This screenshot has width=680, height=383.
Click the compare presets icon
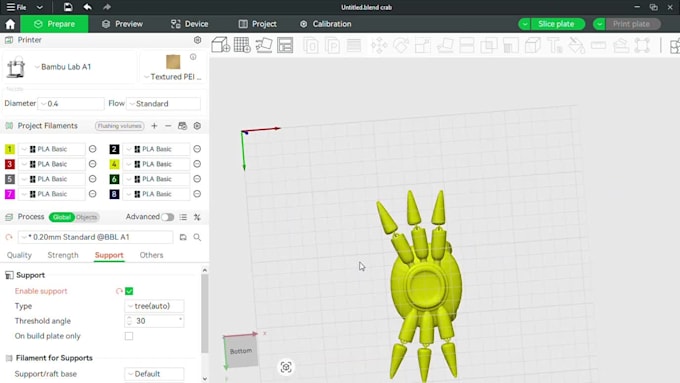197,217
